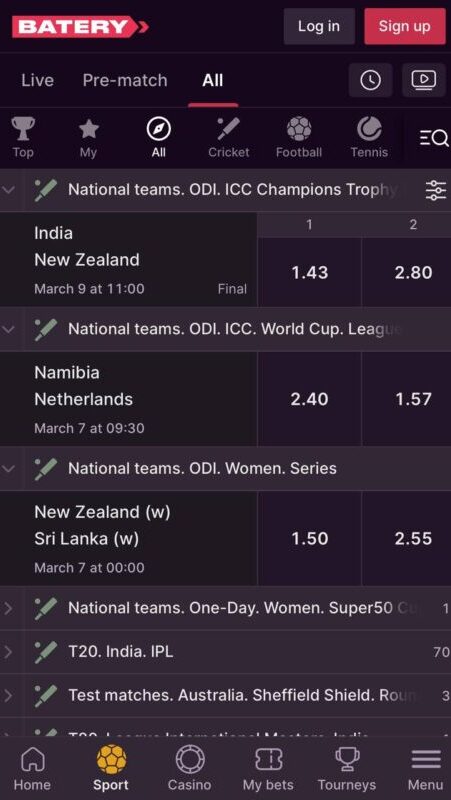This screenshot has width=451, height=800.
Task: Open the live video stream icon
Action: 423,80
